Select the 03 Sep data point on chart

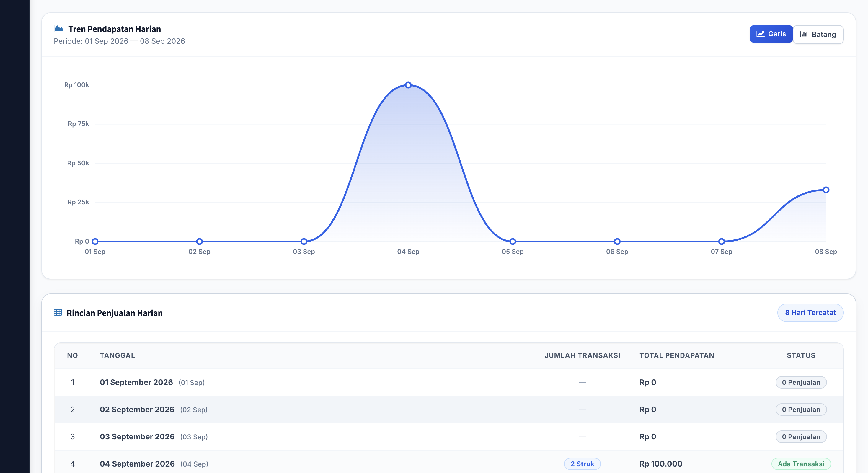[x=304, y=241]
